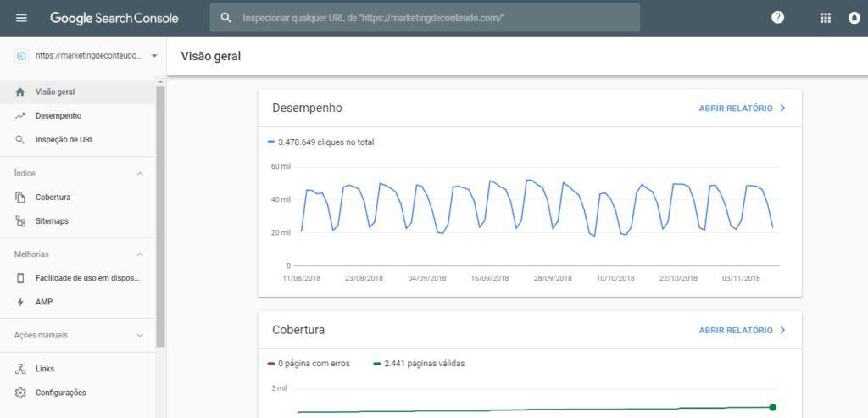The width and height of the screenshot is (868, 418).
Task: Select Visão geral in sidebar
Action: coord(77,92)
